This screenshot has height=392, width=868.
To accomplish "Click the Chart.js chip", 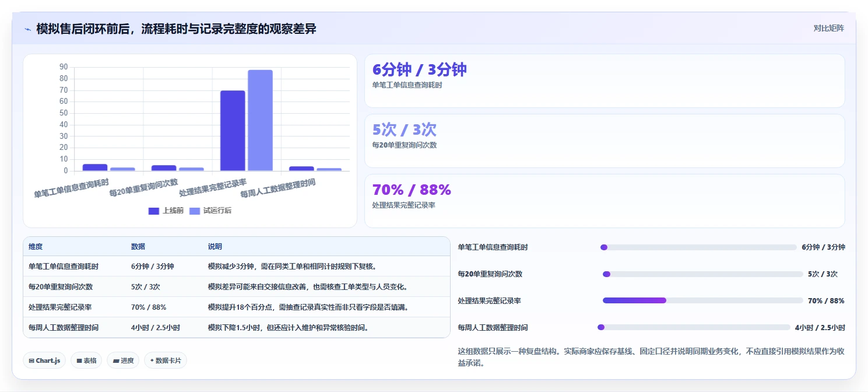I will (44, 360).
